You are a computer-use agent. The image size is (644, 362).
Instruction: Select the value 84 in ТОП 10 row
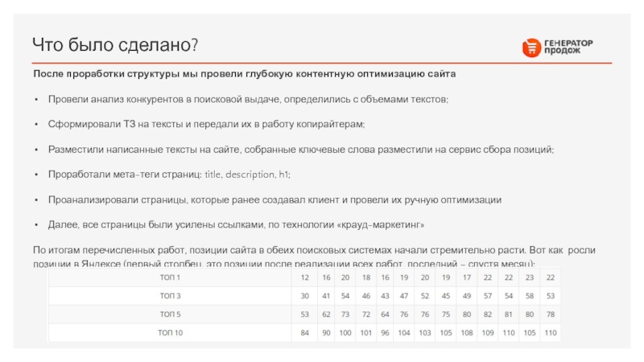point(304,332)
